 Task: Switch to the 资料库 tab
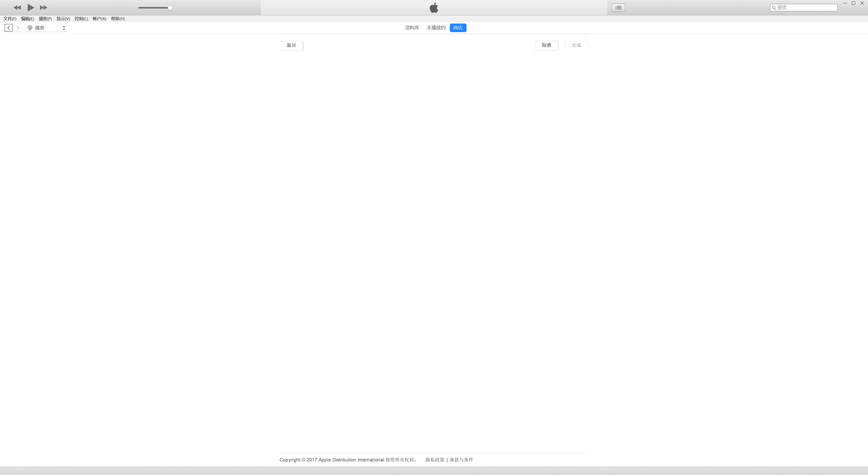click(412, 28)
